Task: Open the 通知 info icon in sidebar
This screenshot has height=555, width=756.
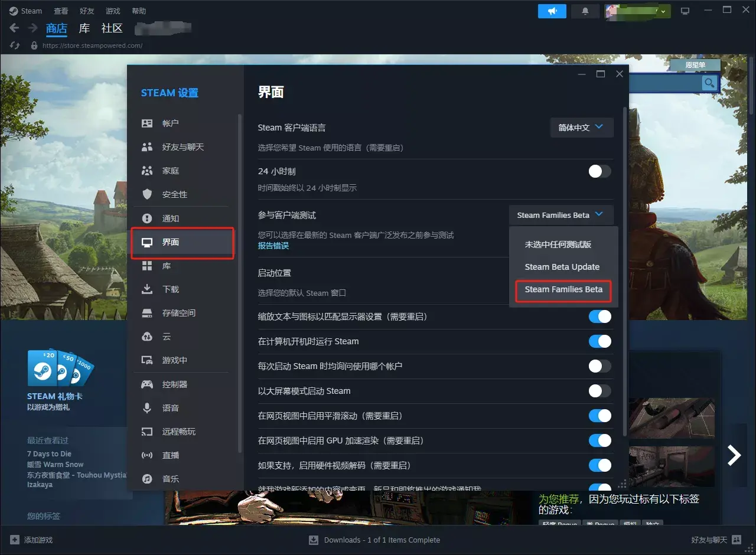Action: [x=147, y=218]
